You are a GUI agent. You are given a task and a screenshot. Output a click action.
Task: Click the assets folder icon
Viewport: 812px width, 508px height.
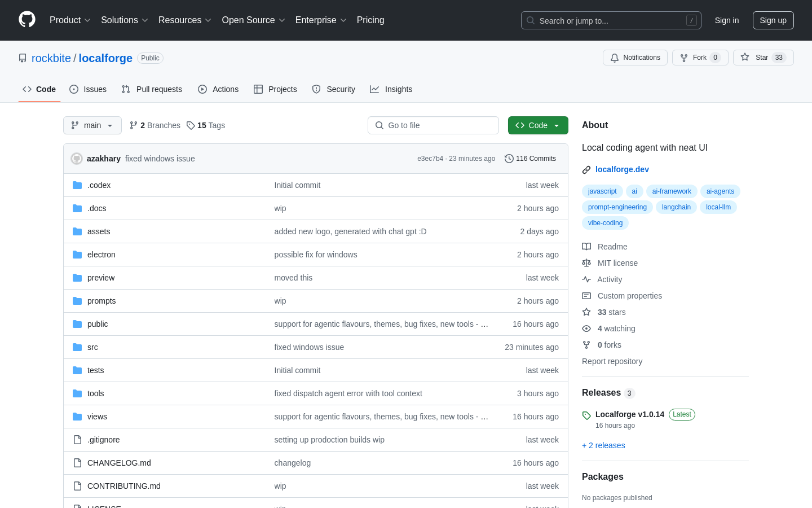pyautogui.click(x=77, y=231)
